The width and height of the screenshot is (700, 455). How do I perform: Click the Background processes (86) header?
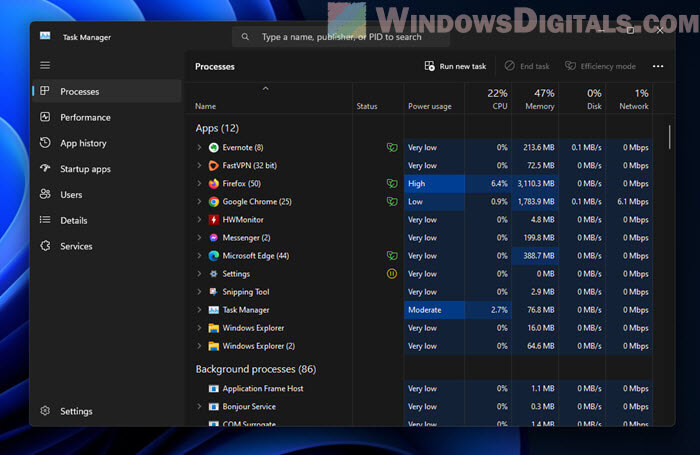[256, 369]
